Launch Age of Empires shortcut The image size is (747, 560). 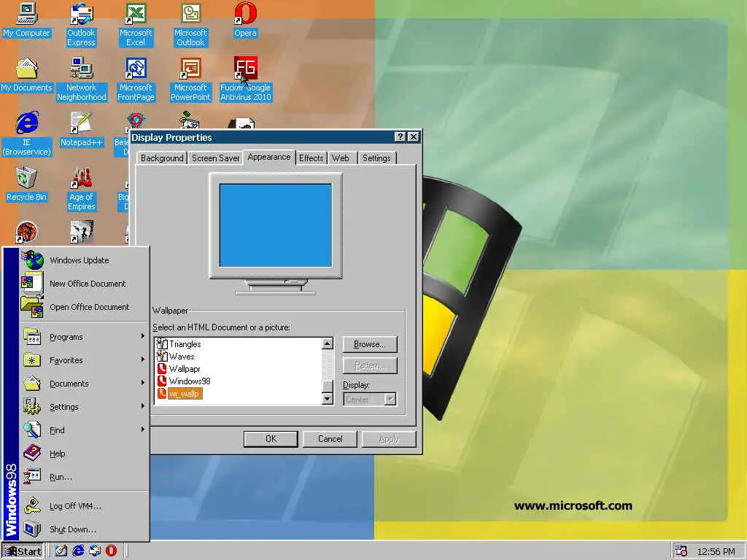coord(82,189)
